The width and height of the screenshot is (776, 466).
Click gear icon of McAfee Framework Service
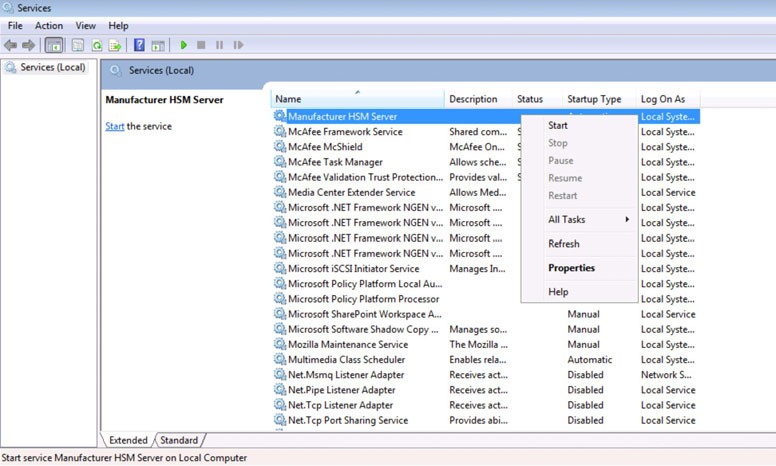tap(280, 132)
